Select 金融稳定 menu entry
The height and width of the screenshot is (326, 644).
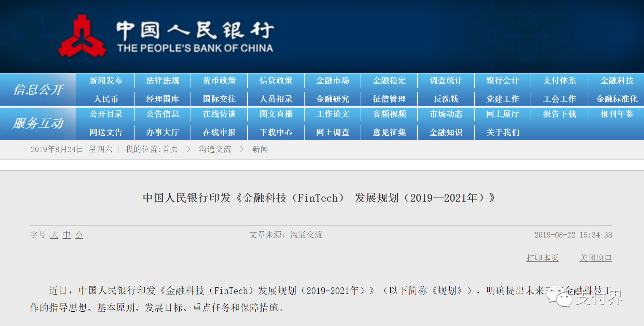389,81
